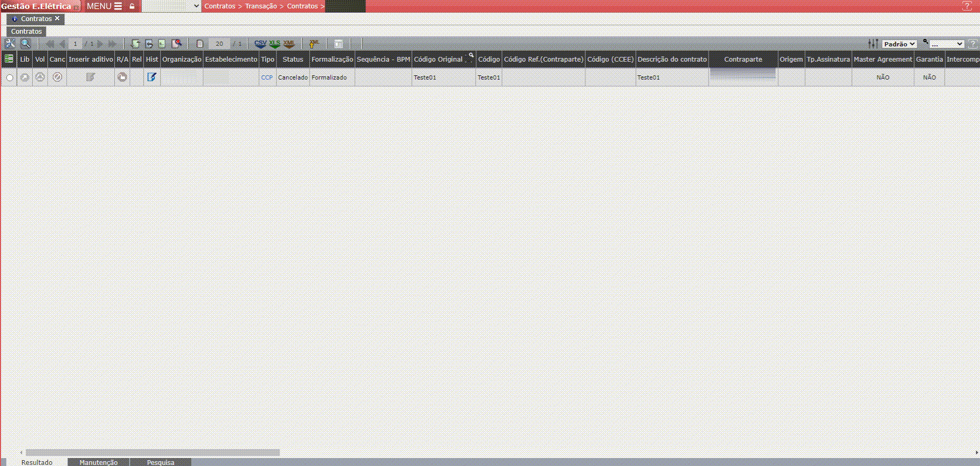980x466 pixels.
Task: Click the cancel icon in Canc column
Action: (57, 77)
